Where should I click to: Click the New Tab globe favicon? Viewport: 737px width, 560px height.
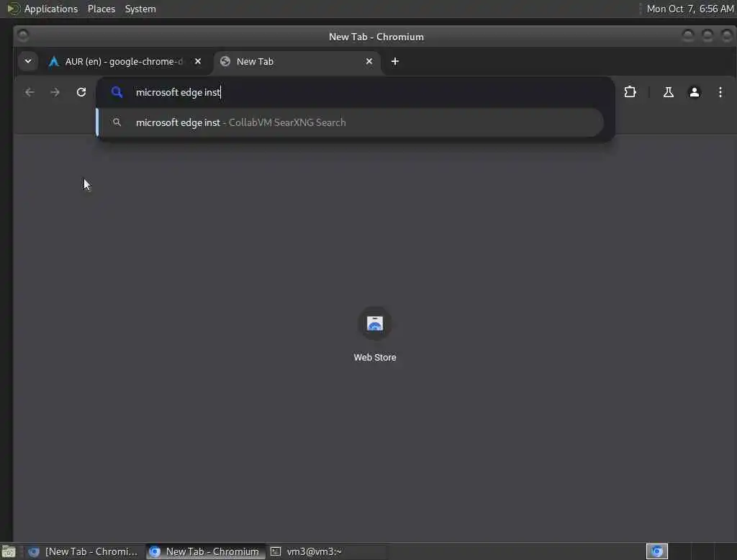point(225,61)
